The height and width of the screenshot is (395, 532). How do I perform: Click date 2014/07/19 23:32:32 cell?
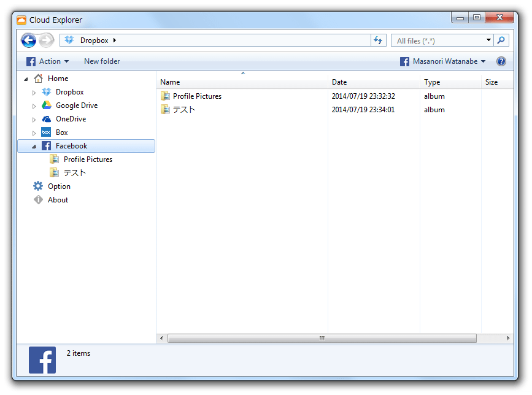363,96
